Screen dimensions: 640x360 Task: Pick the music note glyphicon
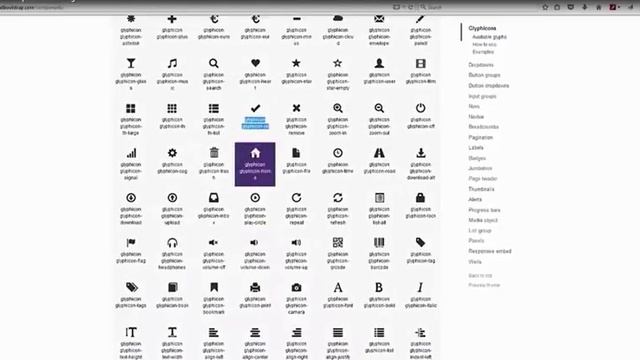(x=172, y=63)
